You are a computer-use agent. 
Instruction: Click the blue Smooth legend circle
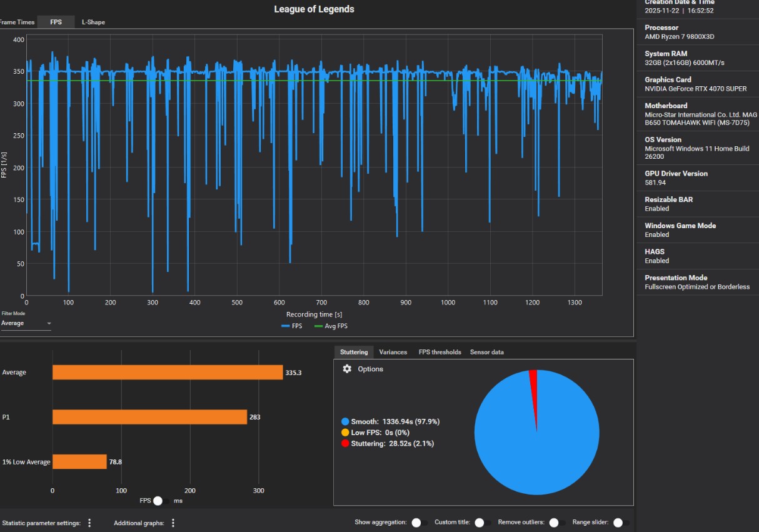pyautogui.click(x=345, y=421)
